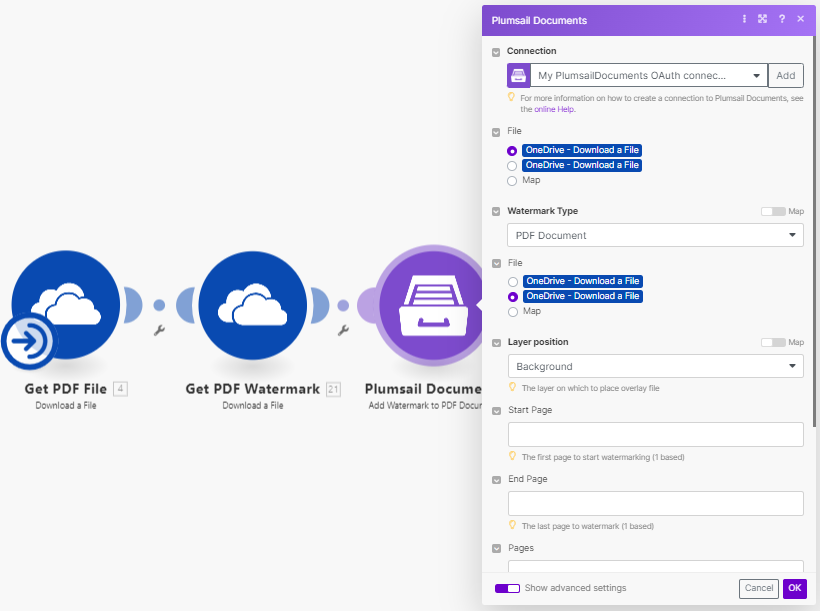Click Download a File under Get PDF Watermark
The image size is (820, 611).
253,405
